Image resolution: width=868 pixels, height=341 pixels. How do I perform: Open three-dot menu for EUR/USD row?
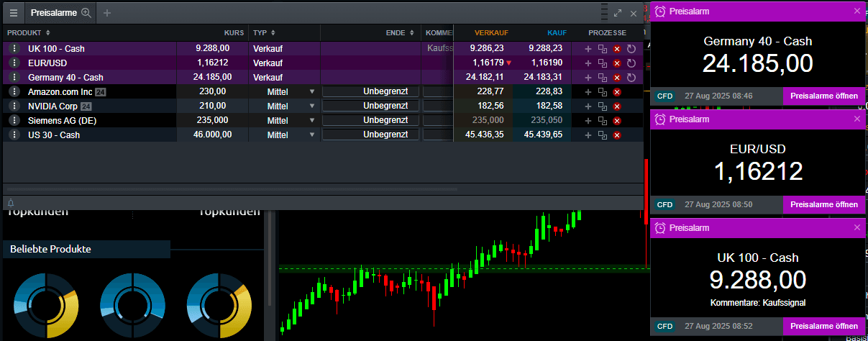[x=14, y=63]
